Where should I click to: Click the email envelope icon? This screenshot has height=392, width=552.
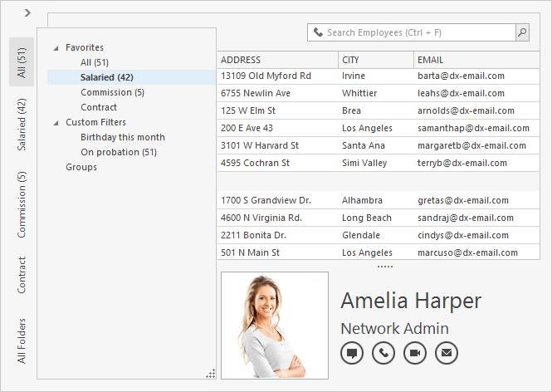pyautogui.click(x=447, y=353)
